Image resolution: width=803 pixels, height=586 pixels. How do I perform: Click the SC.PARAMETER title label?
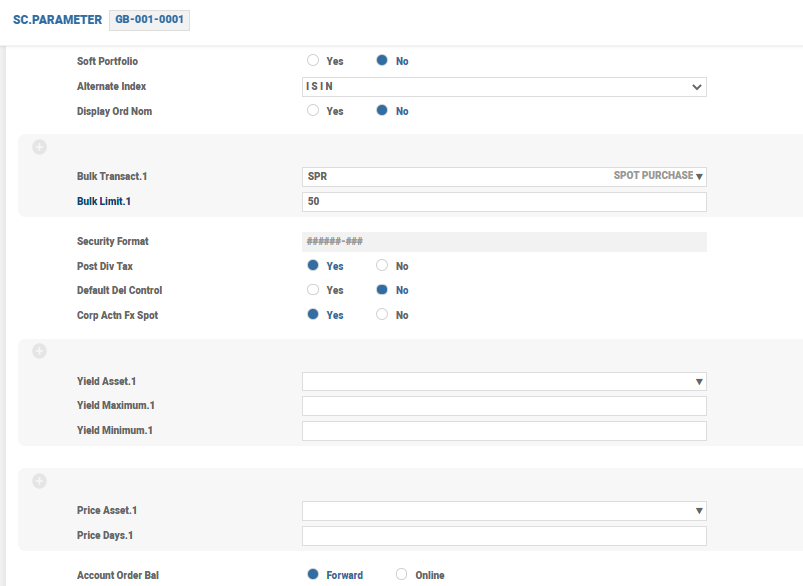coord(57,20)
